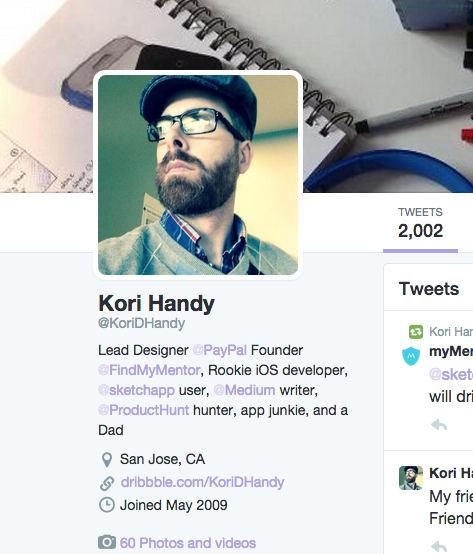Screen dimensions: 473x554
Task: Open 60 Photos and videos link
Action: 188,543
